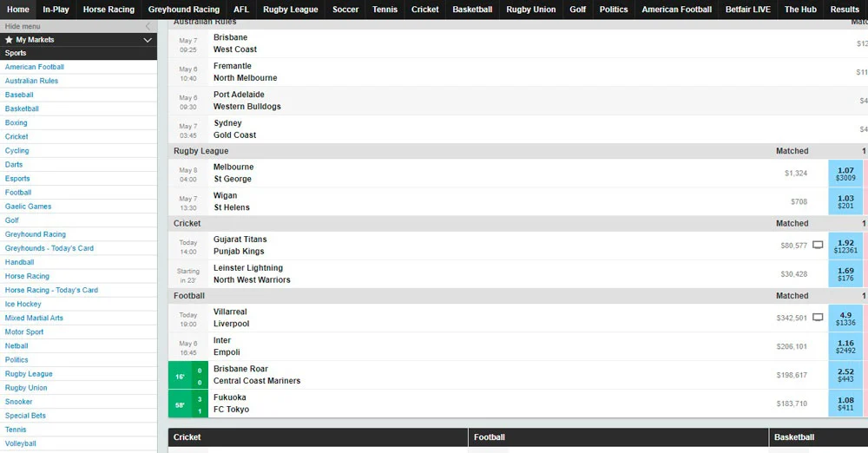The width and height of the screenshot is (868, 453).
Task: Select Special Bets in sidebar
Action: (25, 416)
